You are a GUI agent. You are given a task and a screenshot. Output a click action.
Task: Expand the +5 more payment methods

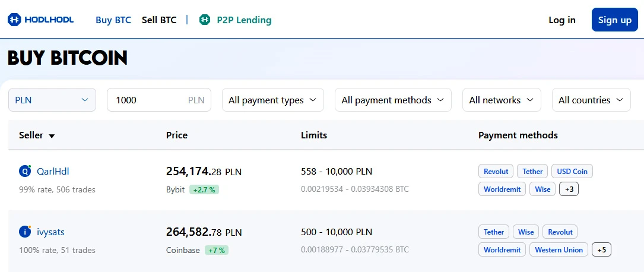pyautogui.click(x=601, y=249)
